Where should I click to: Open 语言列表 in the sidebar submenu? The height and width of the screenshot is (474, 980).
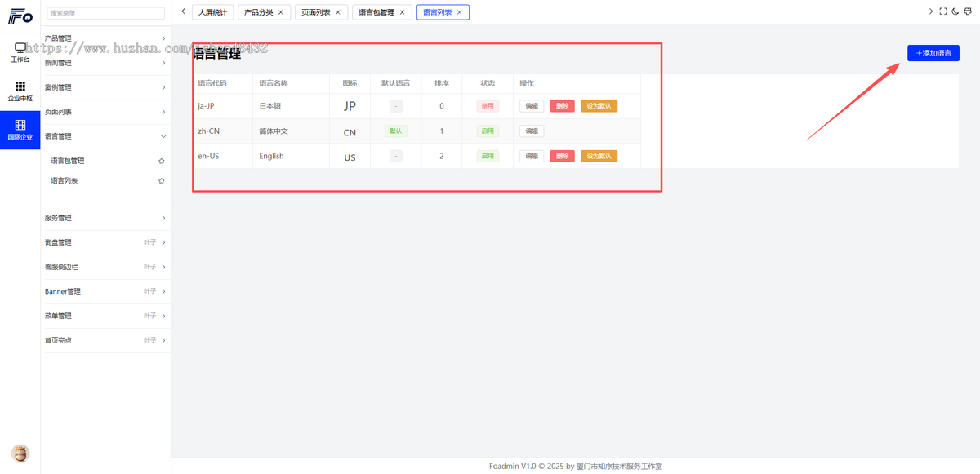coord(64,180)
